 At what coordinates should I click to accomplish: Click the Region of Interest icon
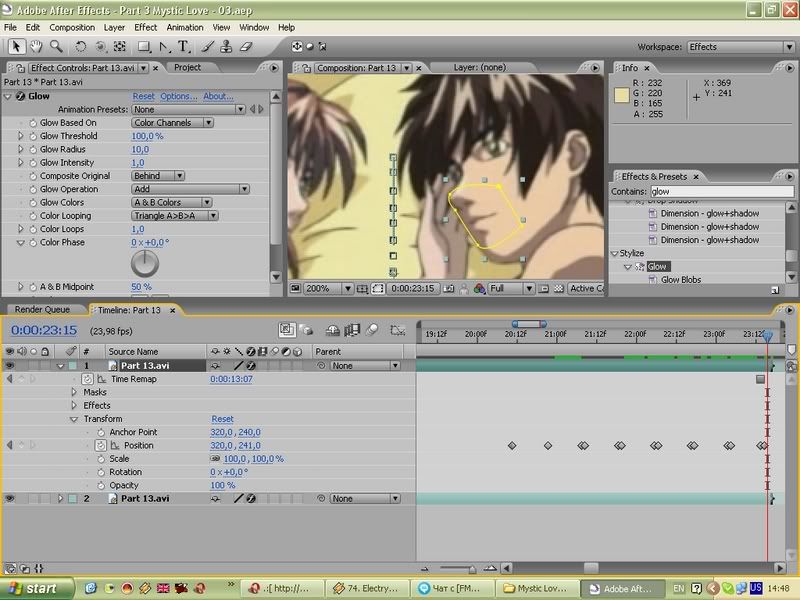[544, 289]
